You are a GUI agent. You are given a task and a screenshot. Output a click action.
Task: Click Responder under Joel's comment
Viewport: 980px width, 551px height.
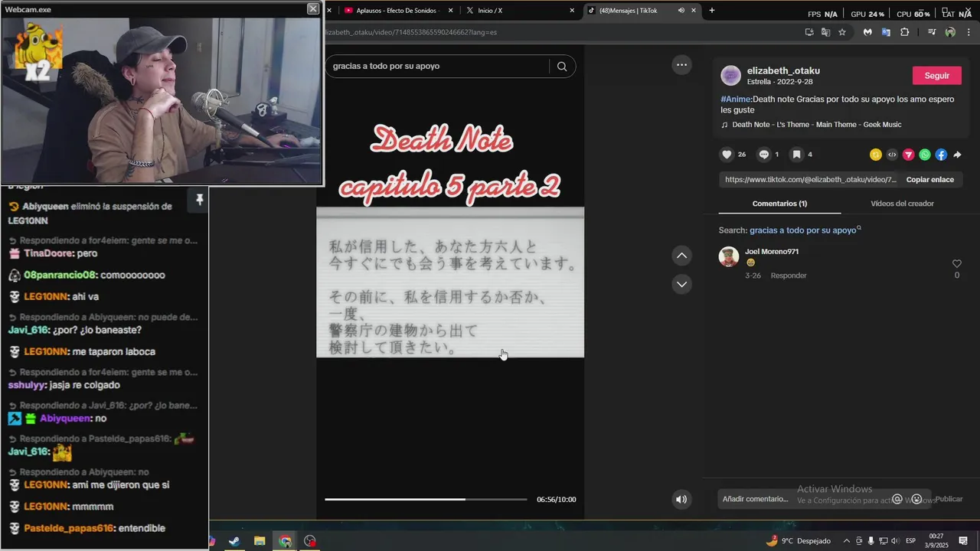point(789,275)
